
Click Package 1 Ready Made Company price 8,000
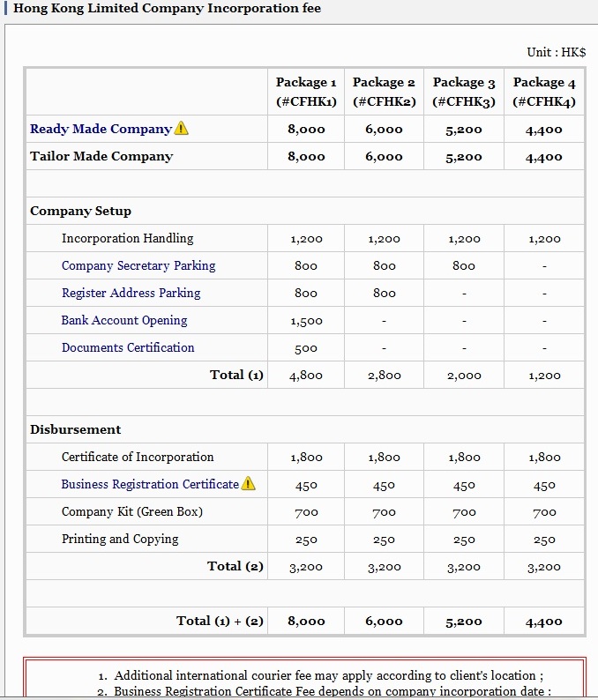(306, 130)
